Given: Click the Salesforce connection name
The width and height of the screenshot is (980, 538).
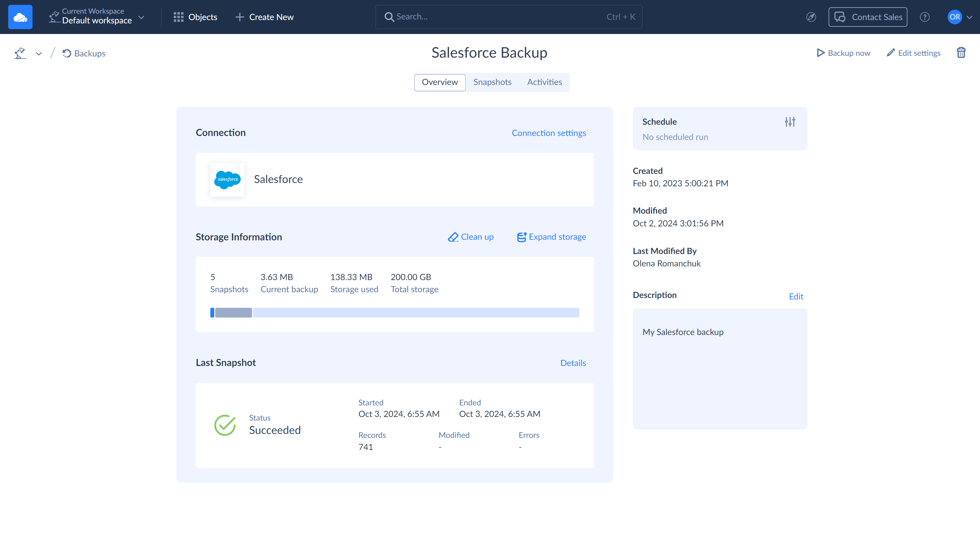Looking at the screenshot, I should (x=278, y=179).
